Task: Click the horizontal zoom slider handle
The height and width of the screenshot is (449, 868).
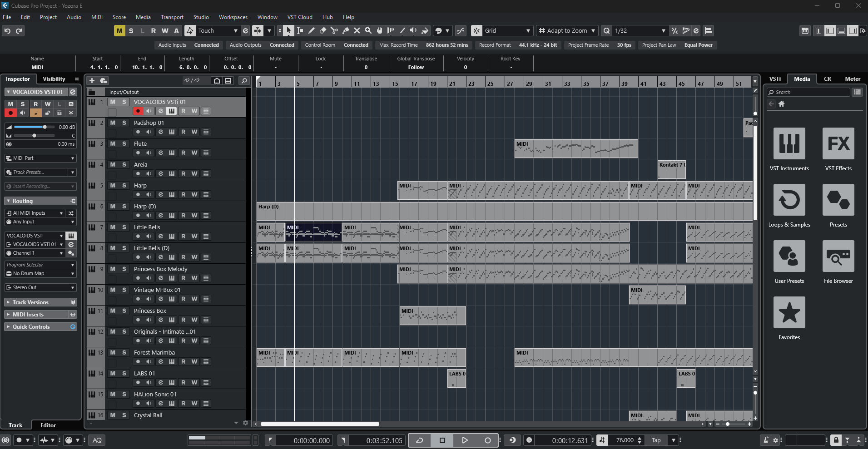Action: [x=728, y=424]
